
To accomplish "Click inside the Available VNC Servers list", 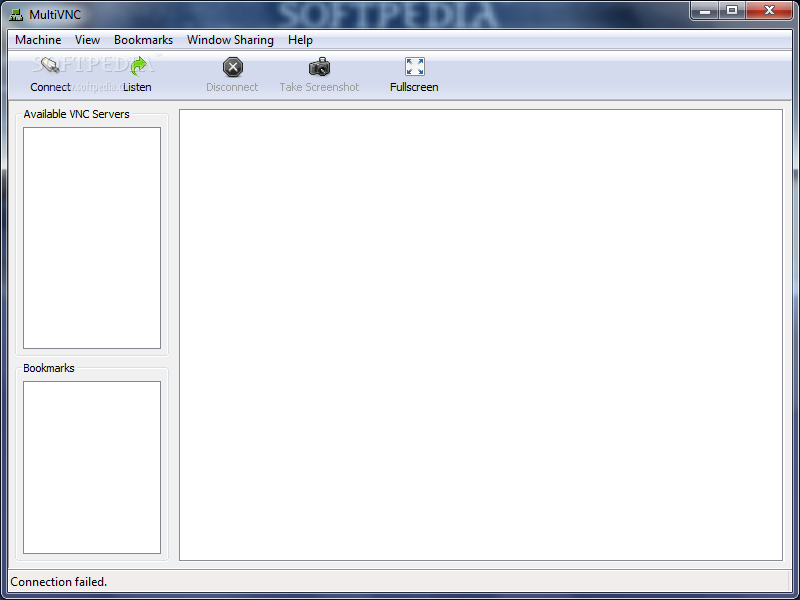I will point(92,238).
